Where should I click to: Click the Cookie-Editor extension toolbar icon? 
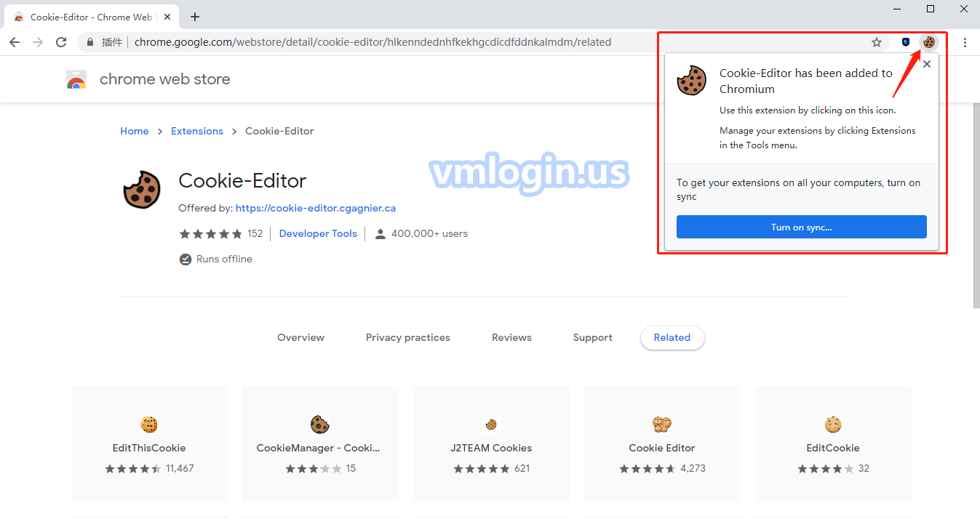coord(928,42)
